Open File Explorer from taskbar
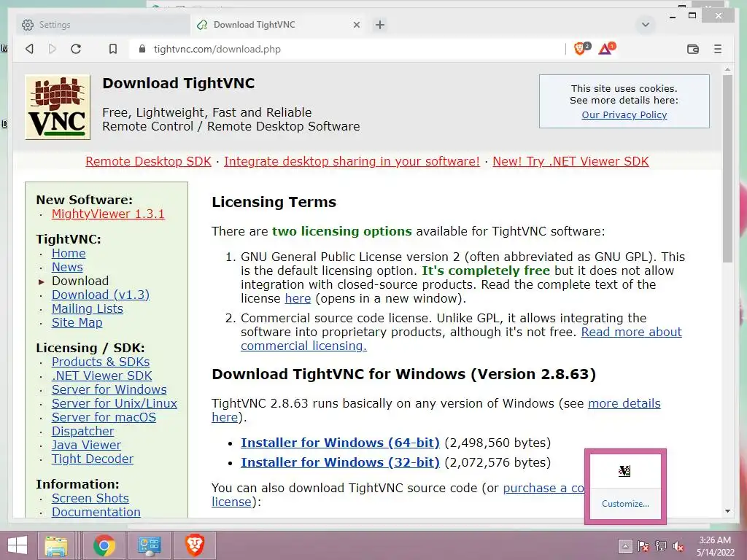The image size is (747, 560). coord(56,545)
